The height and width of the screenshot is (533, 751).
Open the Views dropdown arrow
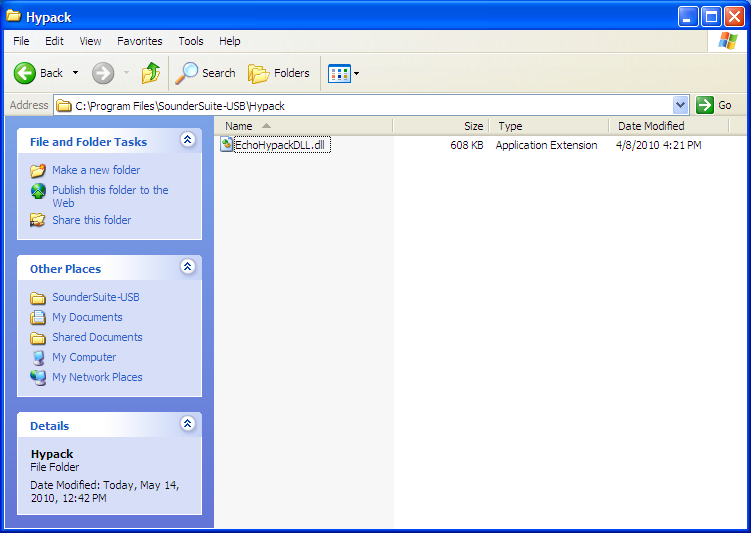pyautogui.click(x=357, y=73)
